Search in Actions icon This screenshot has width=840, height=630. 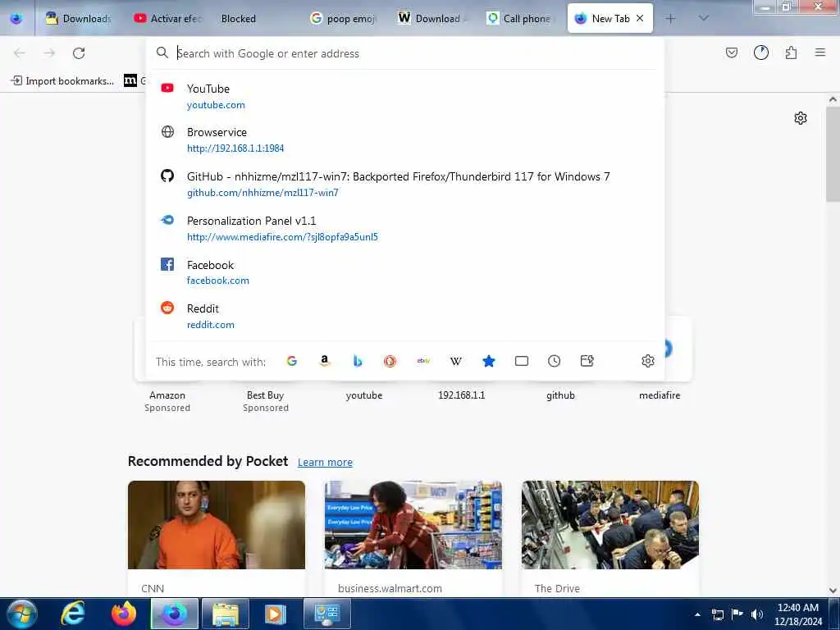click(x=587, y=361)
